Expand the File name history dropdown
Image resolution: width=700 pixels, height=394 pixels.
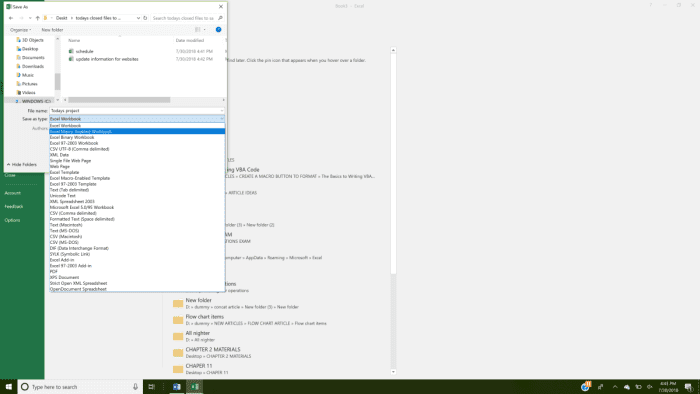point(221,111)
